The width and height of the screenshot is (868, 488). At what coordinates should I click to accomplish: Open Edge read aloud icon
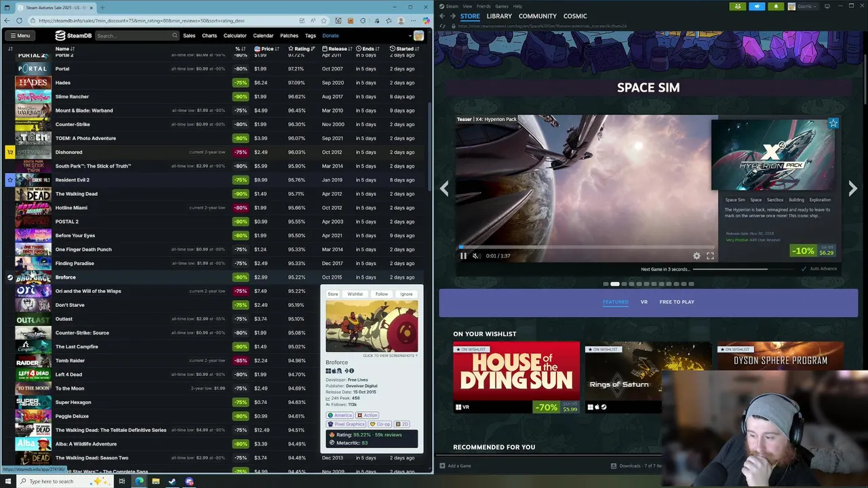click(x=313, y=20)
